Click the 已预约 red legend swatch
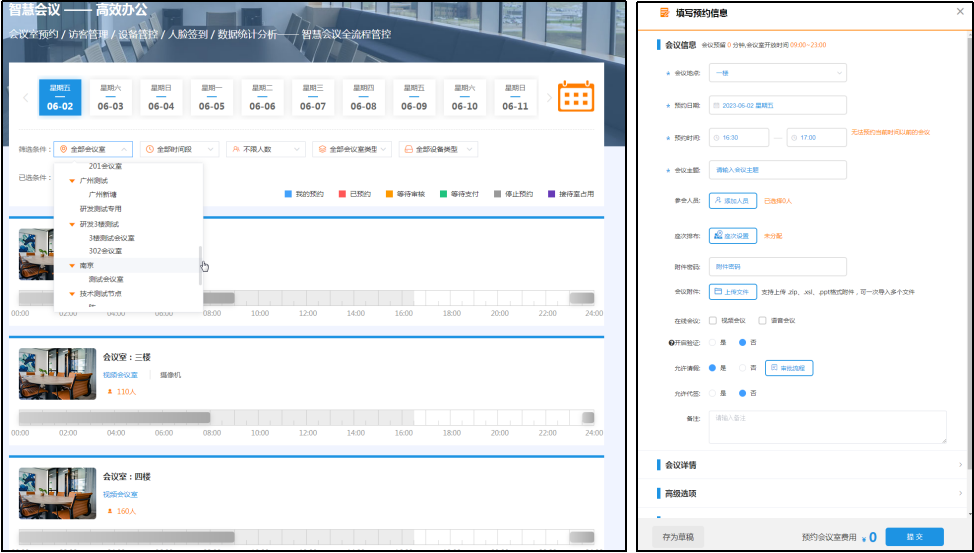The width and height of the screenshot is (974, 553). click(342, 194)
